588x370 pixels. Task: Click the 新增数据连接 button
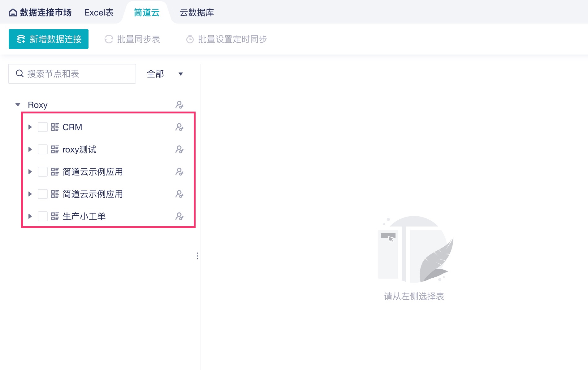pyautogui.click(x=49, y=39)
